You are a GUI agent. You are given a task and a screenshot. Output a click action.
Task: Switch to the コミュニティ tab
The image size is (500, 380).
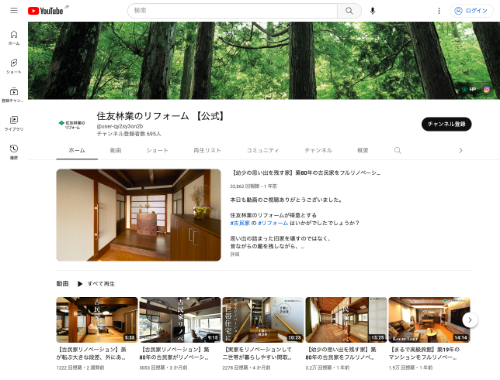[262, 150]
